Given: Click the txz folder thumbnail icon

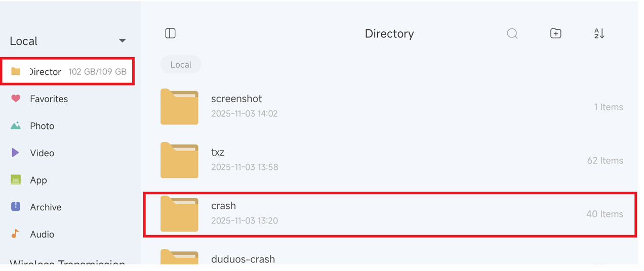Looking at the screenshot, I should [179, 160].
